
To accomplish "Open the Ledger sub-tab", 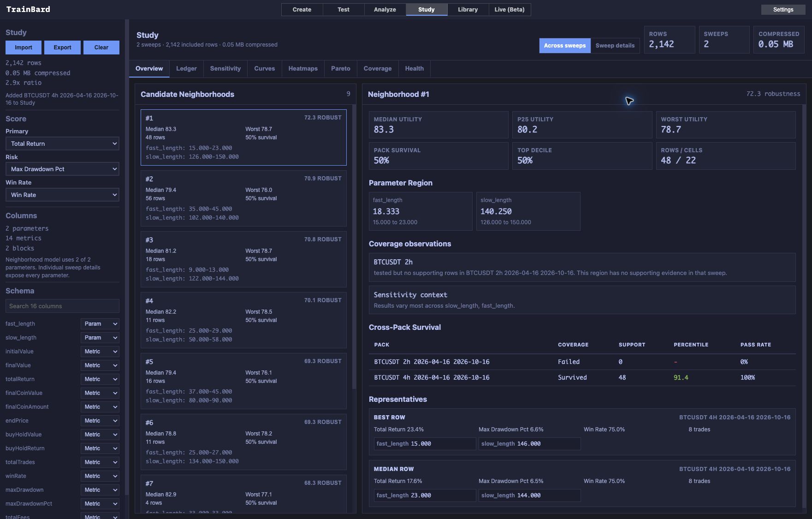I will pos(186,69).
